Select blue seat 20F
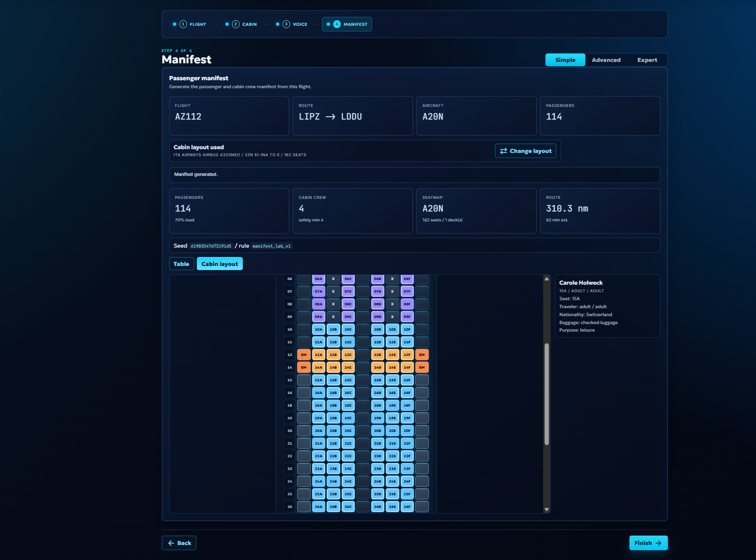 click(x=407, y=431)
